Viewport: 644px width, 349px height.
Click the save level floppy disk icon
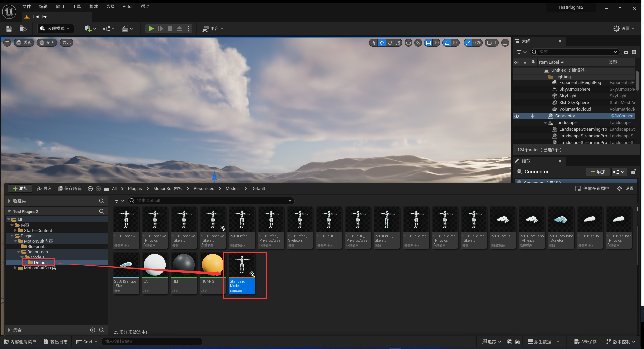point(9,29)
